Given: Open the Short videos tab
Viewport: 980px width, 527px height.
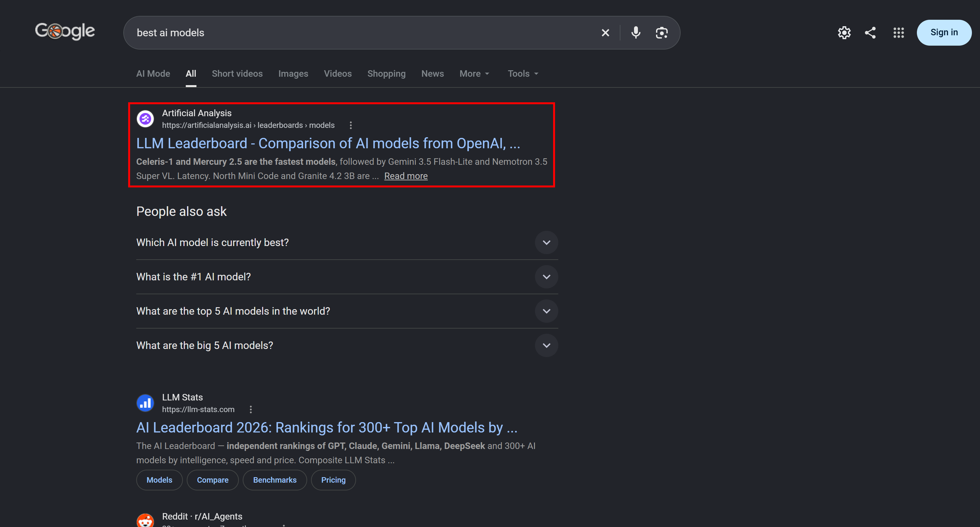Looking at the screenshot, I should point(237,74).
